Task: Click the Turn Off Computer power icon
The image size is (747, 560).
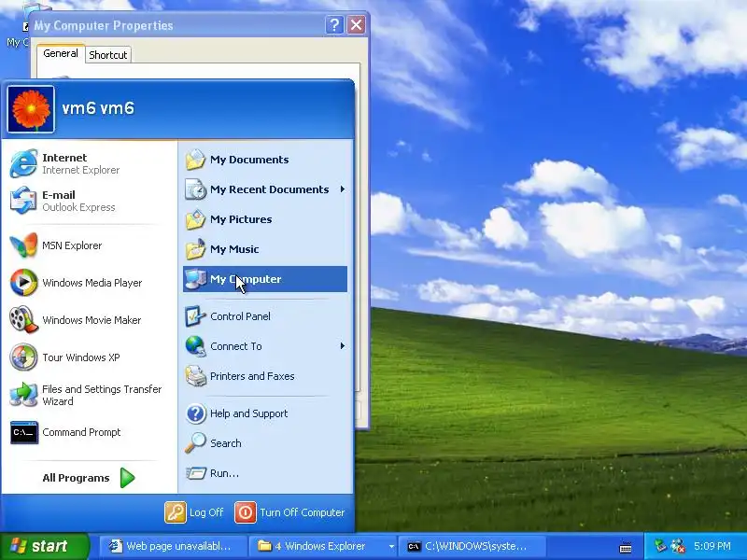Action: coord(246,512)
